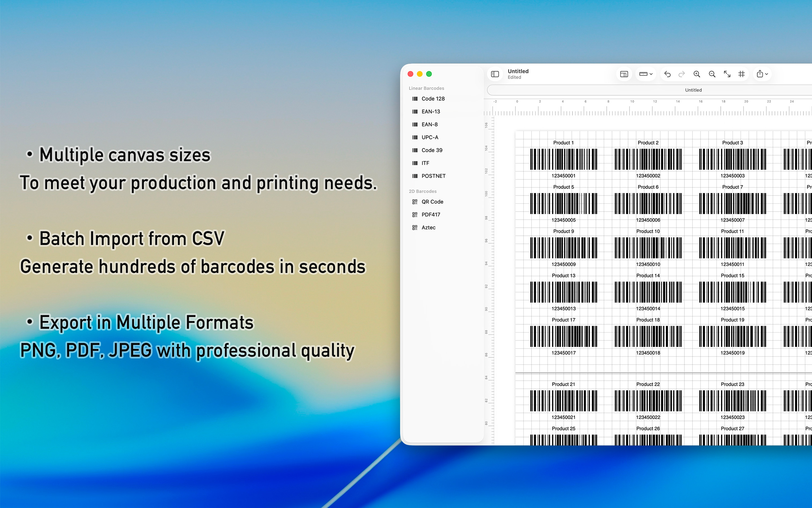Click the Product 11 barcode image

click(x=733, y=248)
